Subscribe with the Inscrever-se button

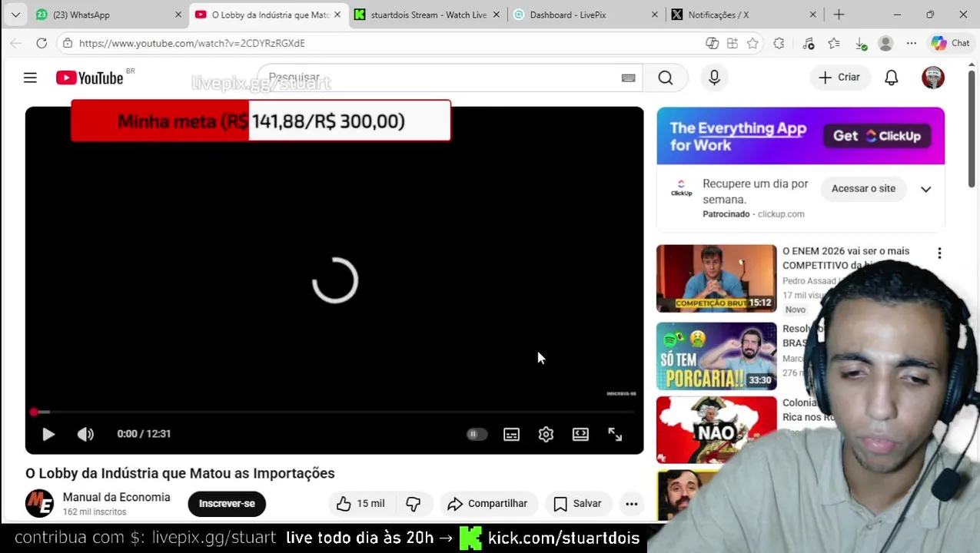(227, 503)
